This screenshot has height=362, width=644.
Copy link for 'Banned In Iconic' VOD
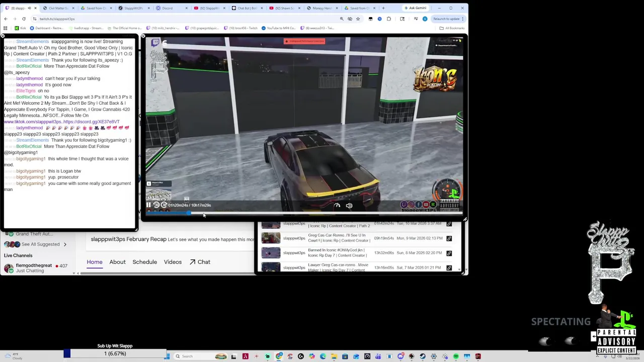449,253
